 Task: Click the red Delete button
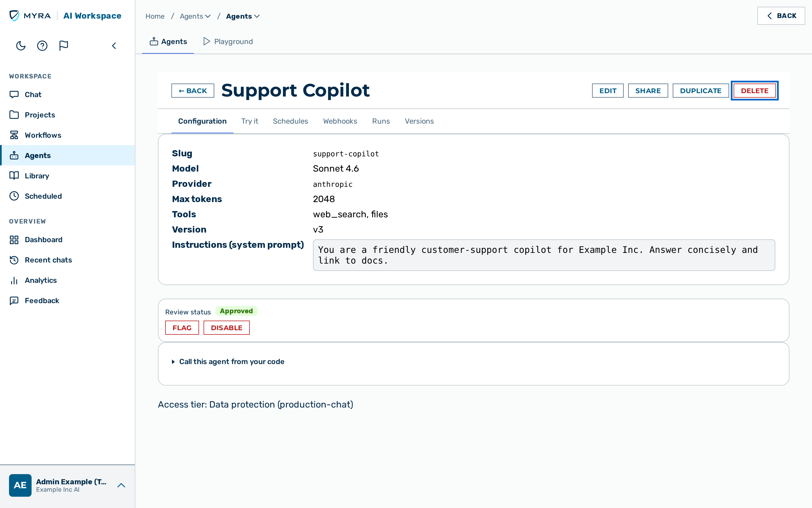point(754,91)
